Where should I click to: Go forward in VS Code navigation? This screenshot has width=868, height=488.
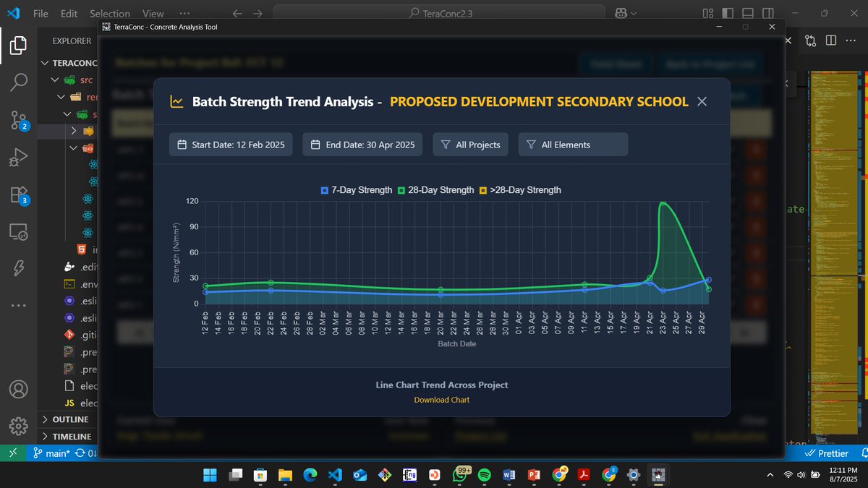tap(258, 13)
